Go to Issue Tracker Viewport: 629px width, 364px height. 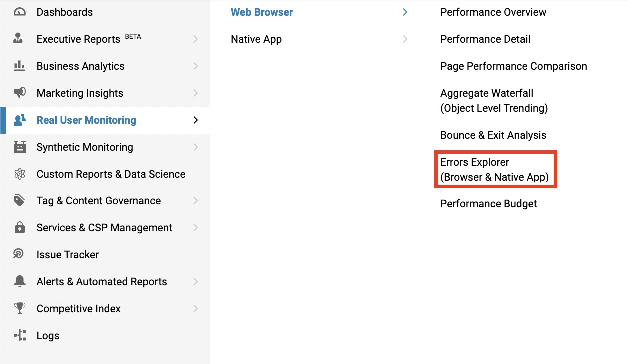[x=105, y=255]
